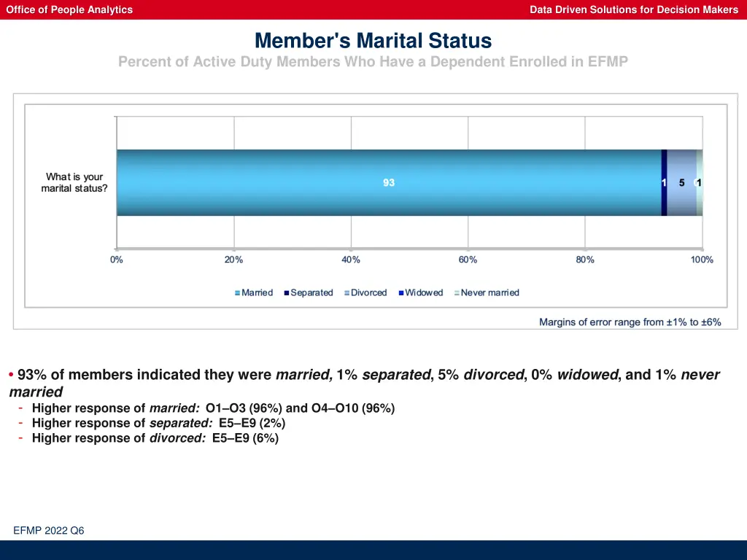Click the 100% axis tick label
Image resolution: width=747 pixels, height=560 pixels.
[x=703, y=260]
